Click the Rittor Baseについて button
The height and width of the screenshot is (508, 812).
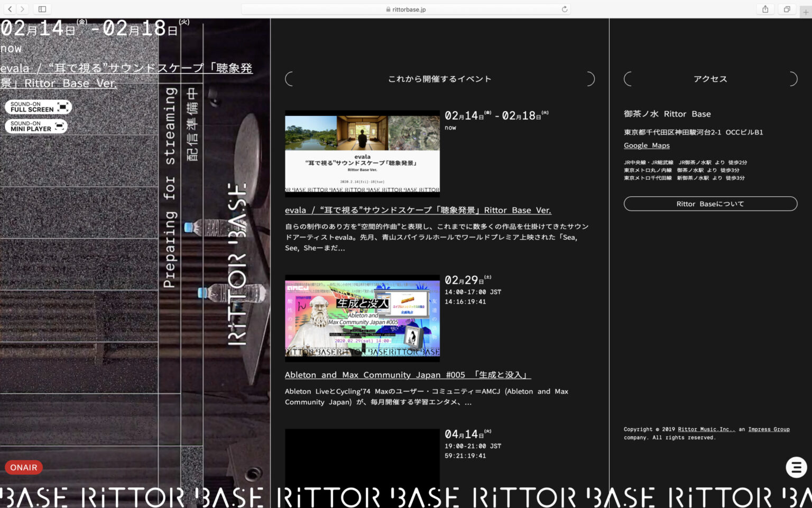coord(710,203)
